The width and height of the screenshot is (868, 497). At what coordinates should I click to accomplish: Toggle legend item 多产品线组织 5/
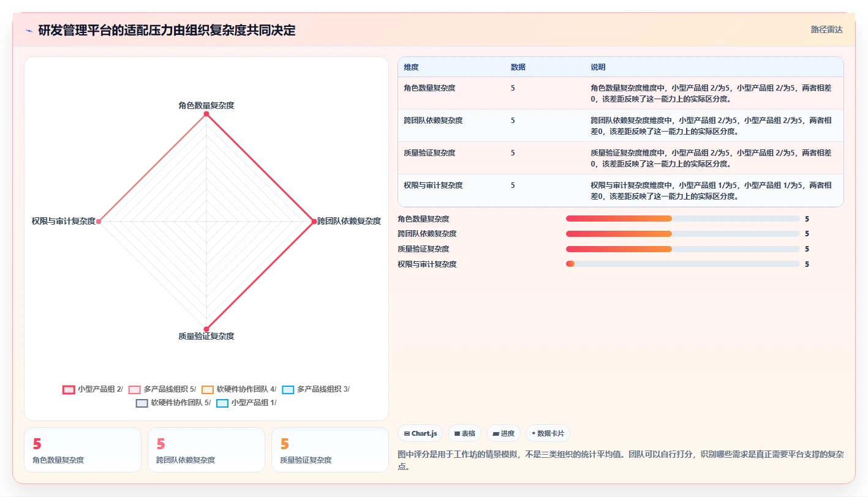coord(162,389)
